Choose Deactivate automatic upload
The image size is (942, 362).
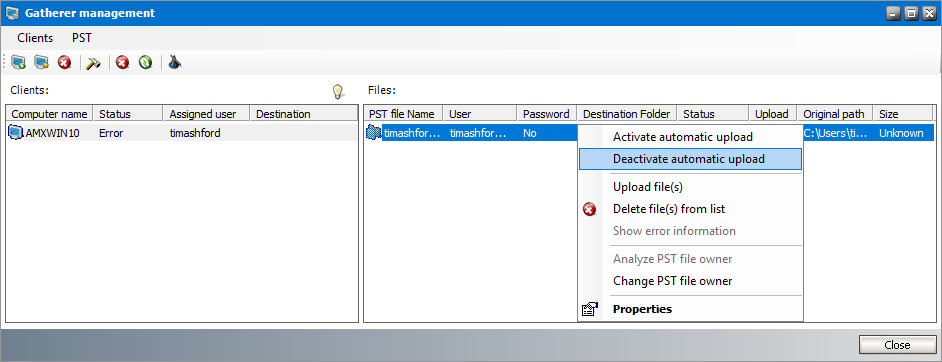click(690, 159)
